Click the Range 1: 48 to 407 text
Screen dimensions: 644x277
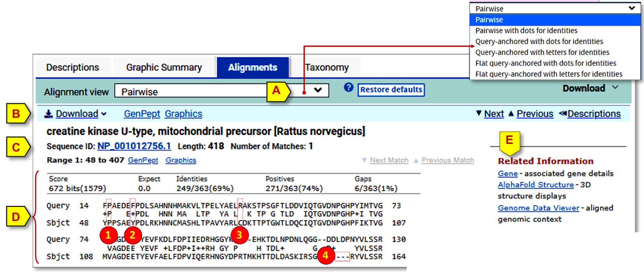tap(85, 160)
